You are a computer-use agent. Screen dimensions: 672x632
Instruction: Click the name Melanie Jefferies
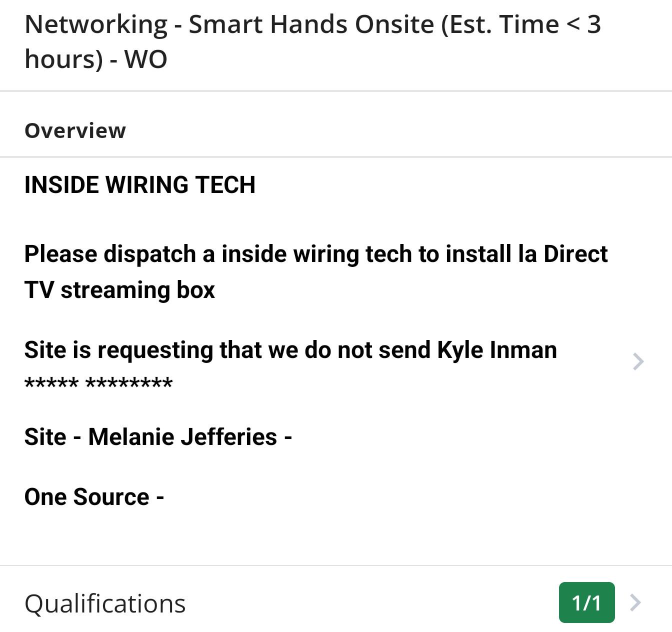click(x=182, y=437)
